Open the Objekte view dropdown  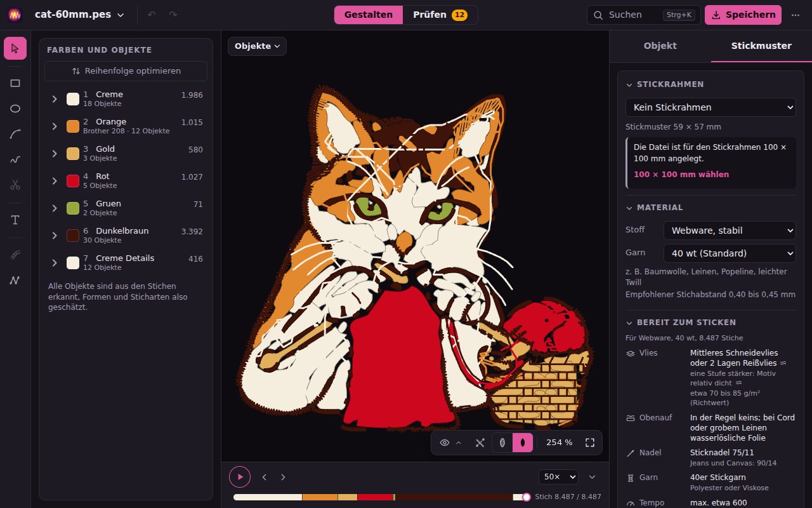click(257, 46)
